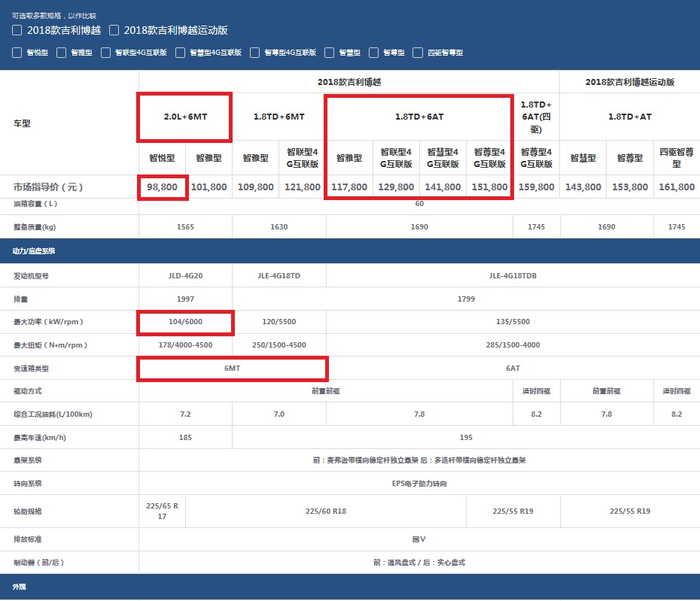This screenshot has width=700, height=601.
Task: Enable the 智联型4G互联版 checkbox
Action: click(x=105, y=53)
